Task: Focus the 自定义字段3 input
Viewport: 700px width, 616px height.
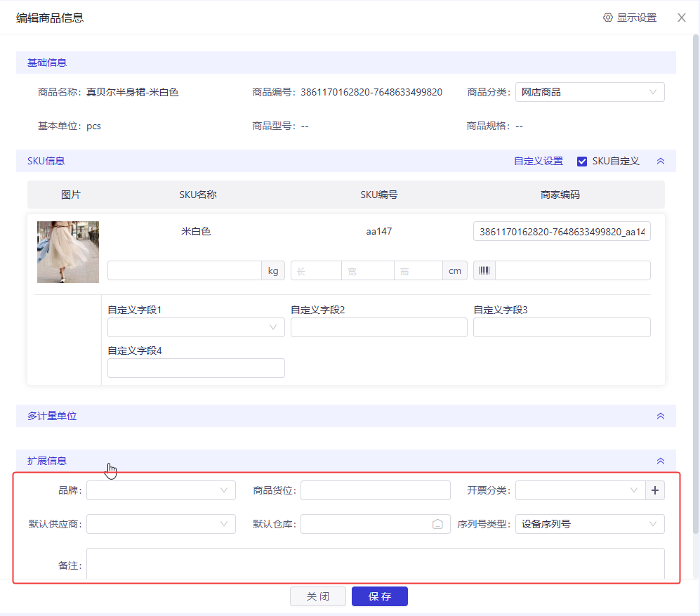Action: click(x=562, y=327)
